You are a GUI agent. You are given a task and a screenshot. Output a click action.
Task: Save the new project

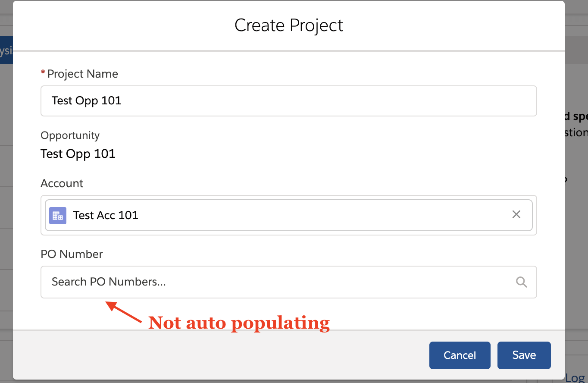[x=524, y=355]
